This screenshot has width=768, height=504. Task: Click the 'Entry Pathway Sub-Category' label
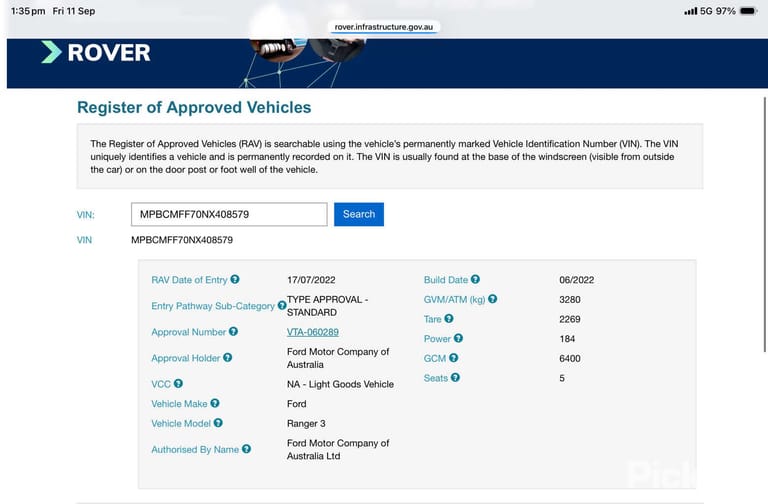(x=213, y=306)
